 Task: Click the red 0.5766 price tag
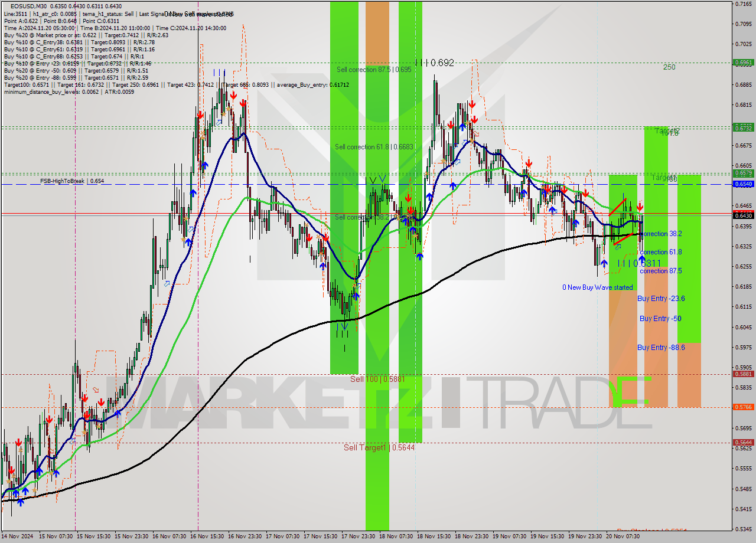pos(743,407)
